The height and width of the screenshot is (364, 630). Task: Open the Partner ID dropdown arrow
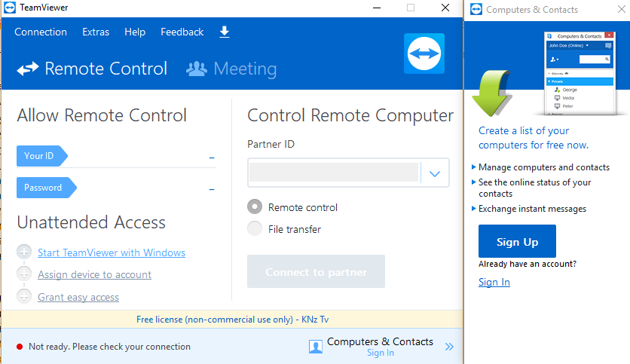[435, 173]
